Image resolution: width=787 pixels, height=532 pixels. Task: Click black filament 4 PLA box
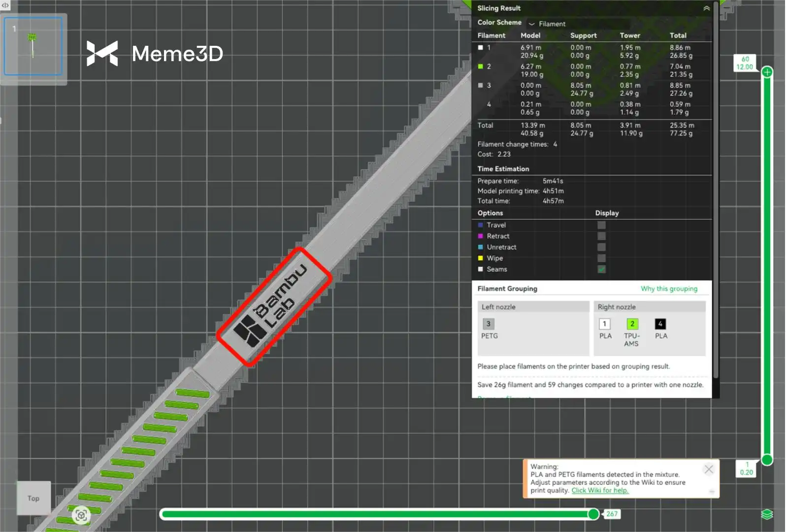[660, 324]
